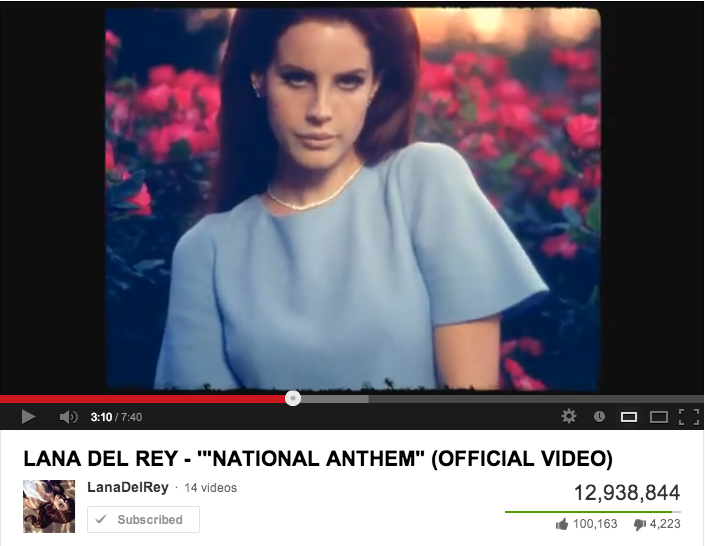Toggle the Subscribed button
The height and width of the screenshot is (546, 705).
click(143, 519)
